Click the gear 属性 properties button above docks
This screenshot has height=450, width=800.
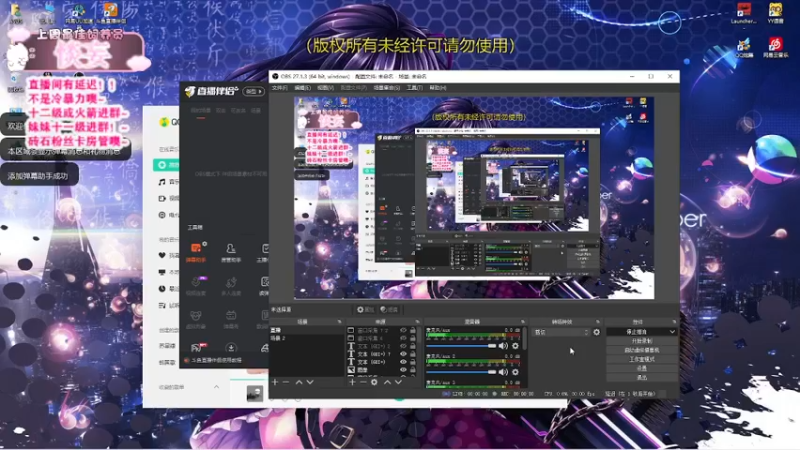(x=365, y=309)
